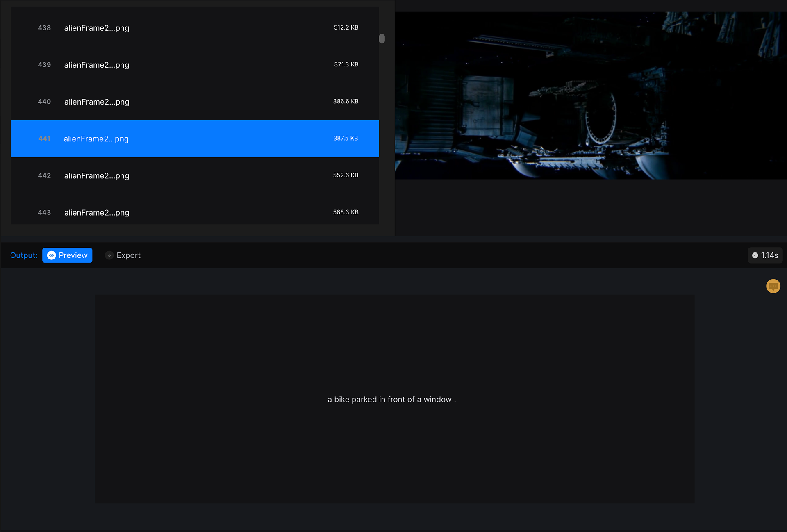Select file row 438 alienFrame2...png
This screenshot has height=532, width=787.
[195, 28]
